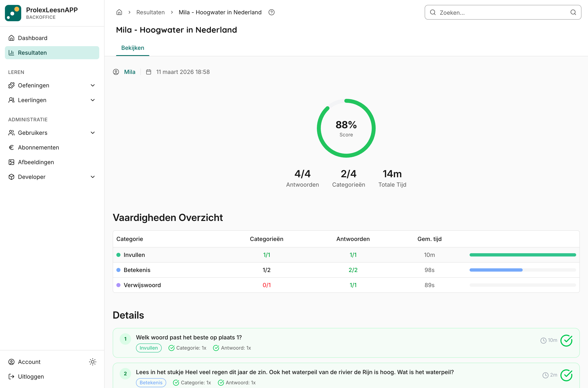Screen dimensions: 588x388
Task: Click the Developer cube icon
Action: click(11, 177)
